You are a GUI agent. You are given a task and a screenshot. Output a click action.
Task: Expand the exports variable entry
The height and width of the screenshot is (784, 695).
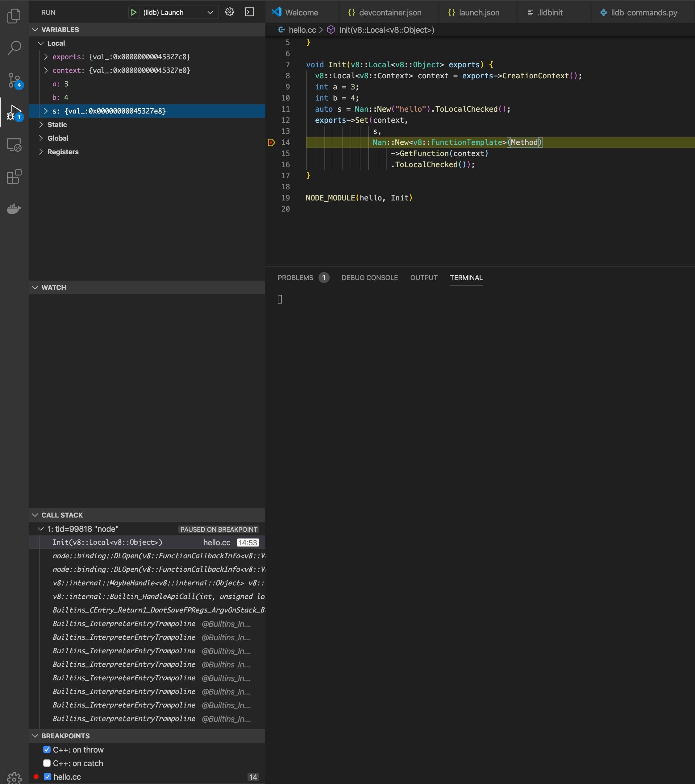(46, 57)
